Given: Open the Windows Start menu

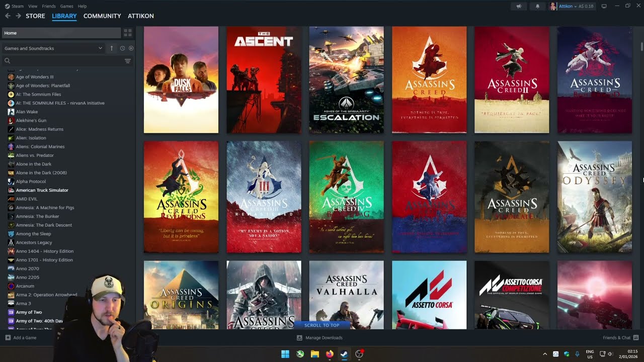Looking at the screenshot, I should point(285,354).
